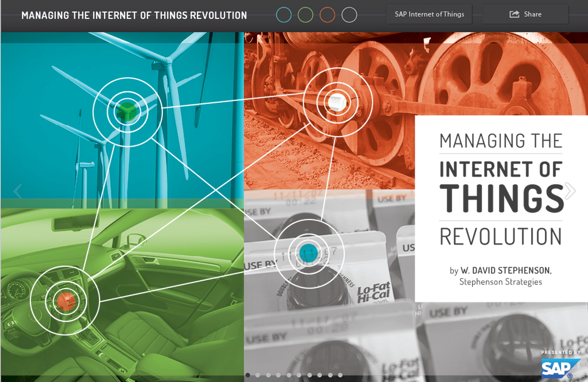
Task: Open the SAP Internet of Things link
Action: [429, 14]
